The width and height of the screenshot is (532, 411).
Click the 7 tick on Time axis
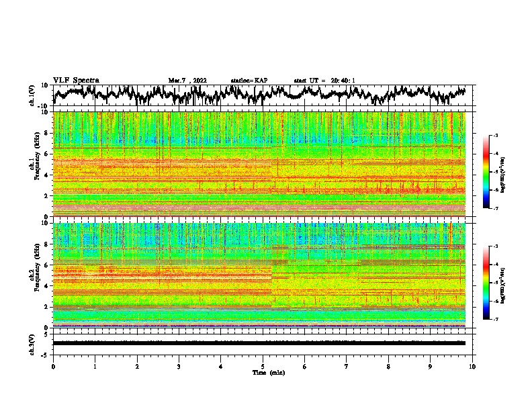point(347,367)
